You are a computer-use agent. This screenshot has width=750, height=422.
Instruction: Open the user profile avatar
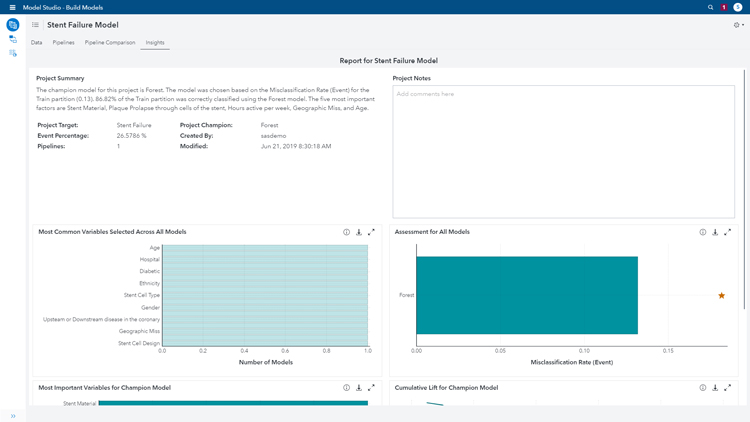click(x=738, y=7)
